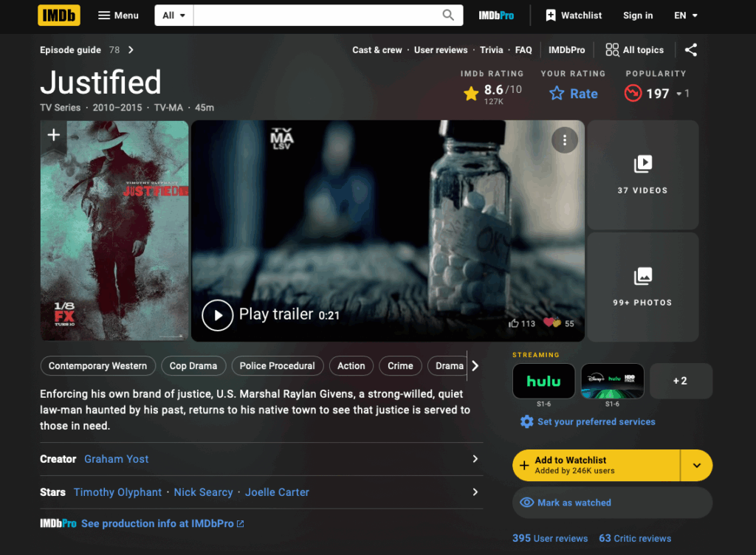This screenshot has width=756, height=555.
Task: Select the Contemporary Western genre chip
Action: click(x=97, y=365)
